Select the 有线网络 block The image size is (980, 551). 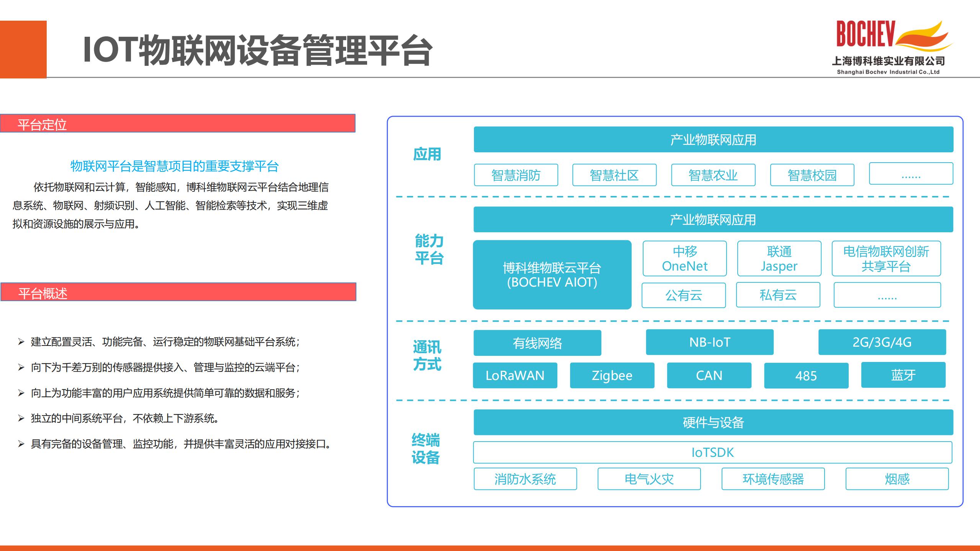(537, 343)
